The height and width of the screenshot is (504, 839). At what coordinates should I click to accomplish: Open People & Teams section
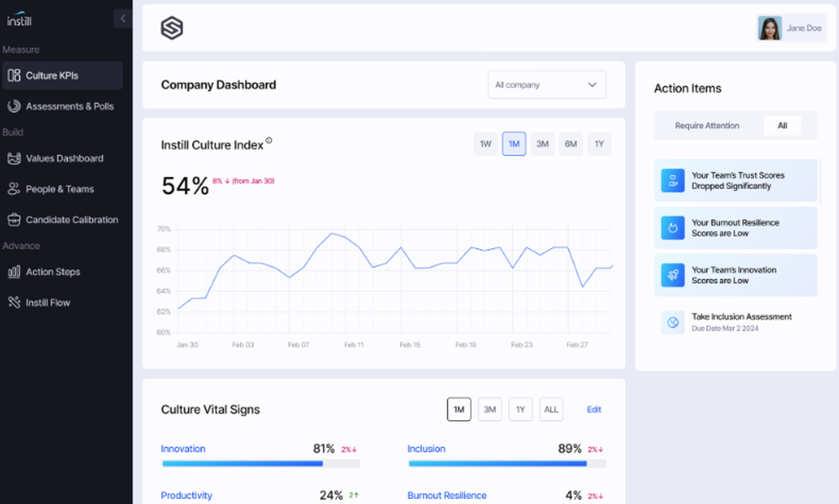(x=63, y=189)
